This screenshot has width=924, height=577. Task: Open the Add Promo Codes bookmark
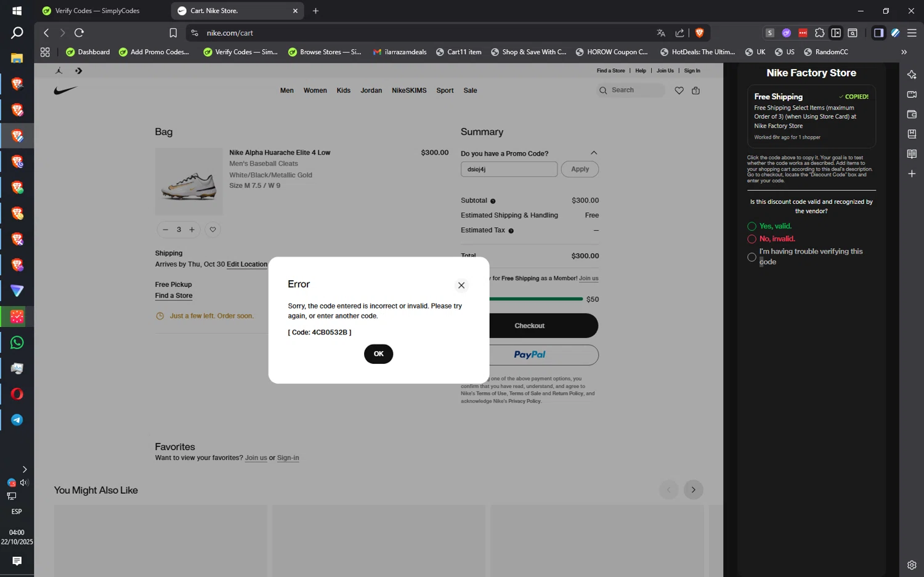click(x=154, y=52)
